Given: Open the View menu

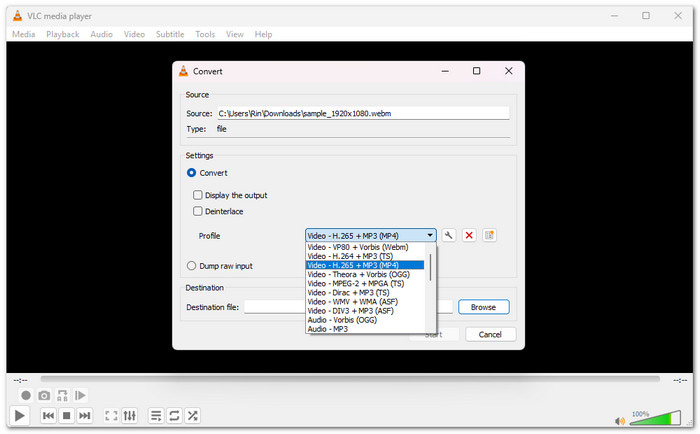Looking at the screenshot, I should click(234, 34).
